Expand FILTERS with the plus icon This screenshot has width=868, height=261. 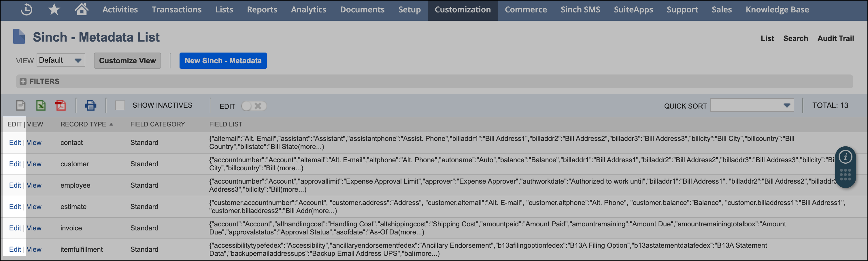[x=23, y=81]
